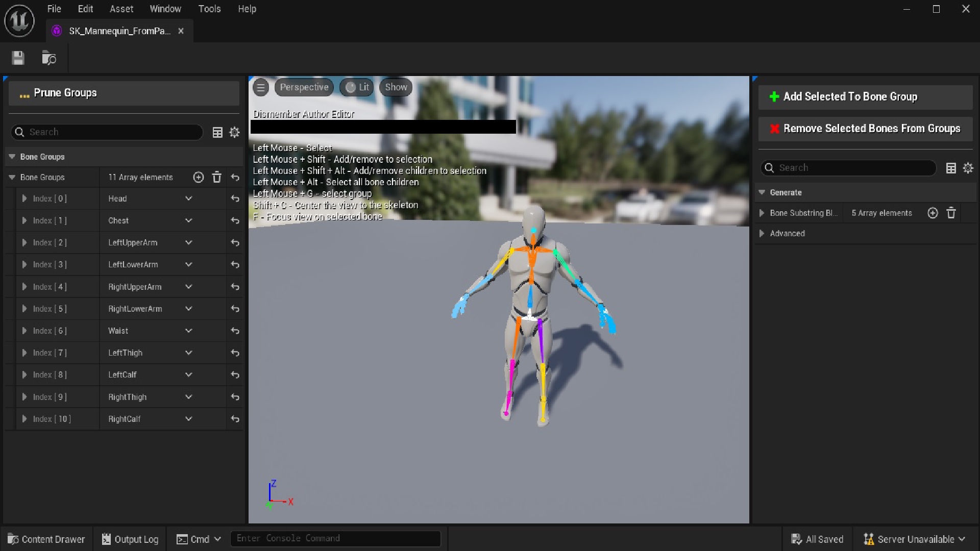Collapse the Bone Groups section
Viewport: 980px width, 551px height.
(11, 157)
